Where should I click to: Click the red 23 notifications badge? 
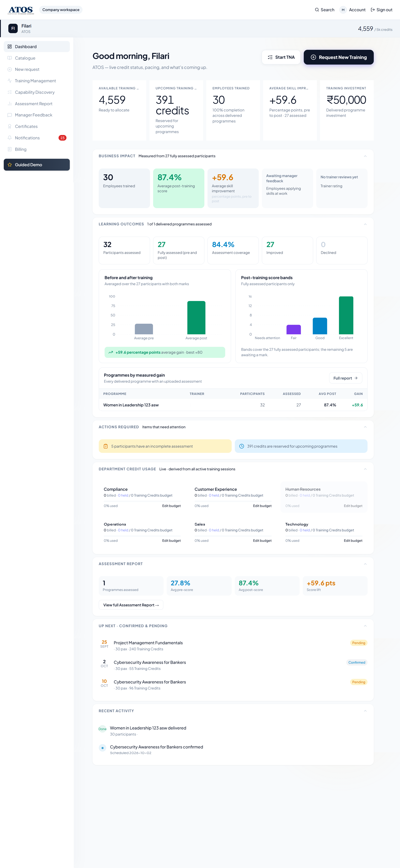pos(62,138)
